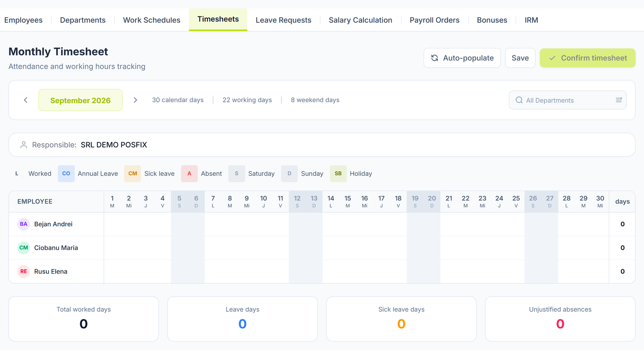The image size is (644, 350).
Task: Focus the All Departments search field
Action: pyautogui.click(x=568, y=100)
